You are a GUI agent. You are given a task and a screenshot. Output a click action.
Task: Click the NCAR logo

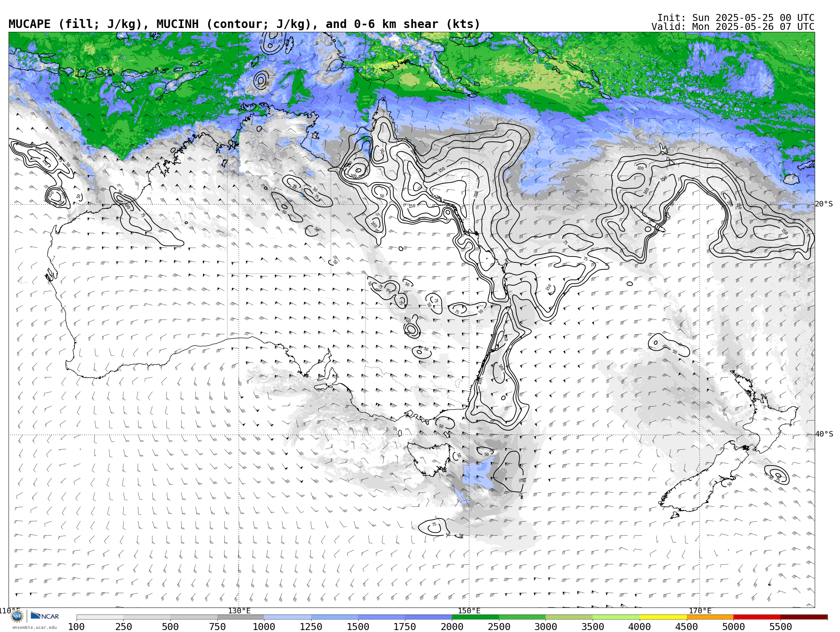point(45,616)
